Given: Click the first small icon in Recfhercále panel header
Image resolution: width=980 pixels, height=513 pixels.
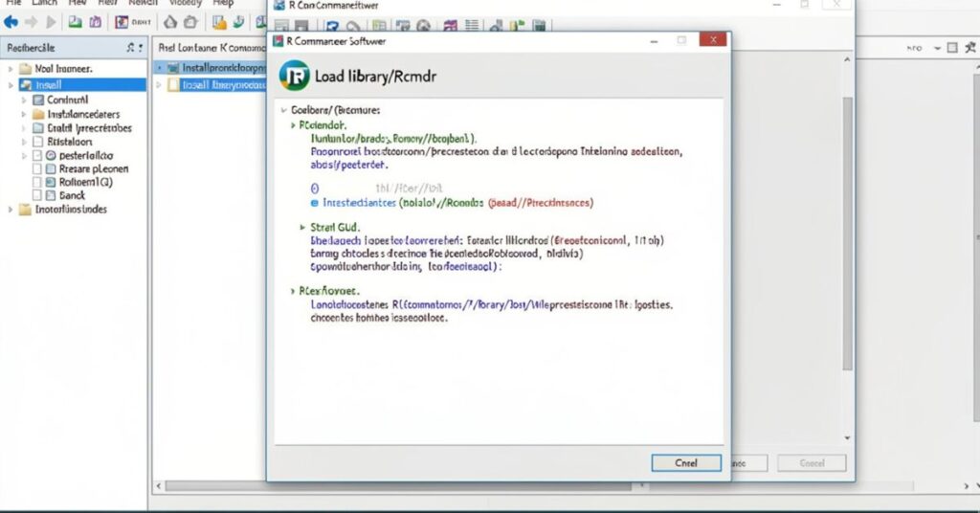Looking at the screenshot, I should point(130,48).
